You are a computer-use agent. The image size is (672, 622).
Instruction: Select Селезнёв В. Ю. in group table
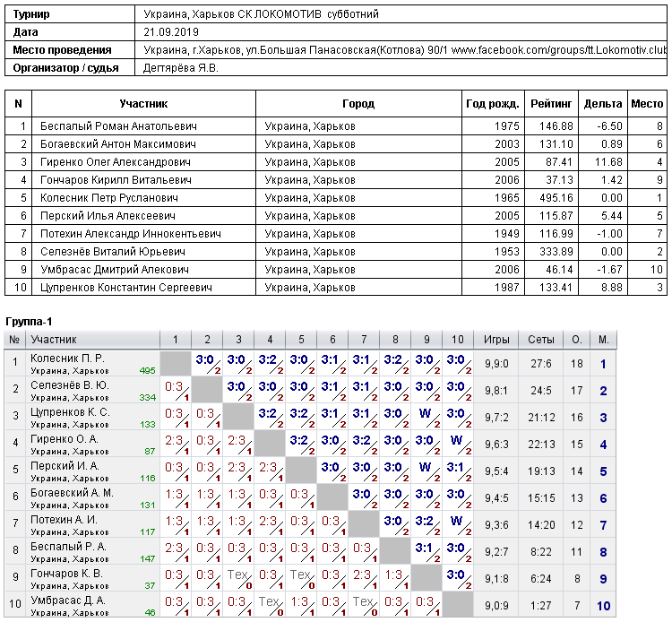[69, 385]
